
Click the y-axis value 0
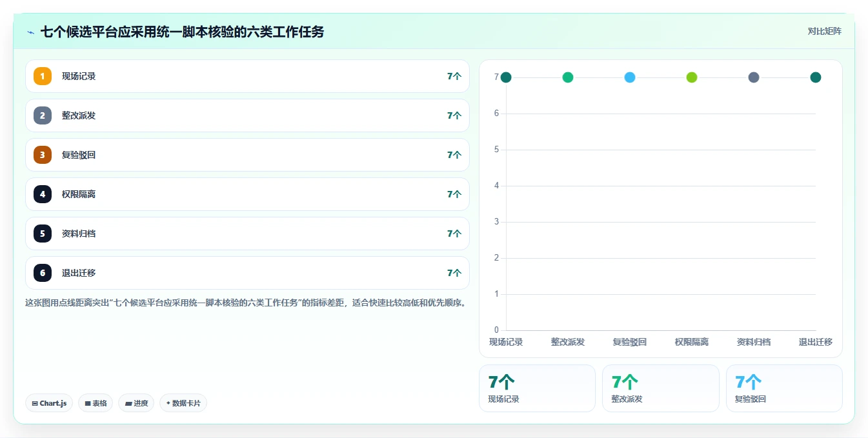496,330
